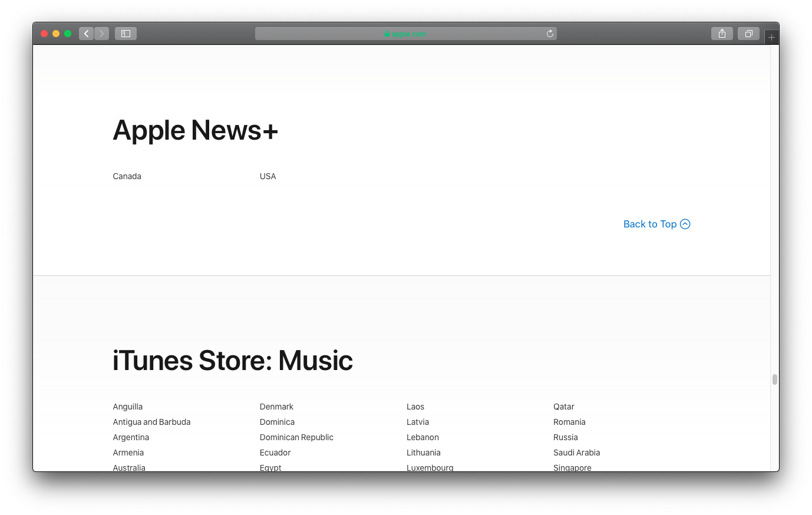Click Latvia in the country list

(x=418, y=422)
